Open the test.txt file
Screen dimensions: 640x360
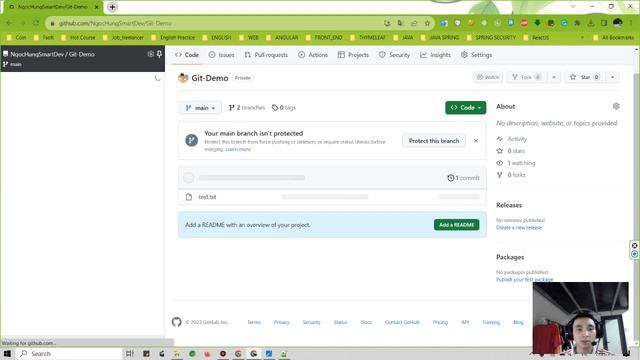coord(207,197)
